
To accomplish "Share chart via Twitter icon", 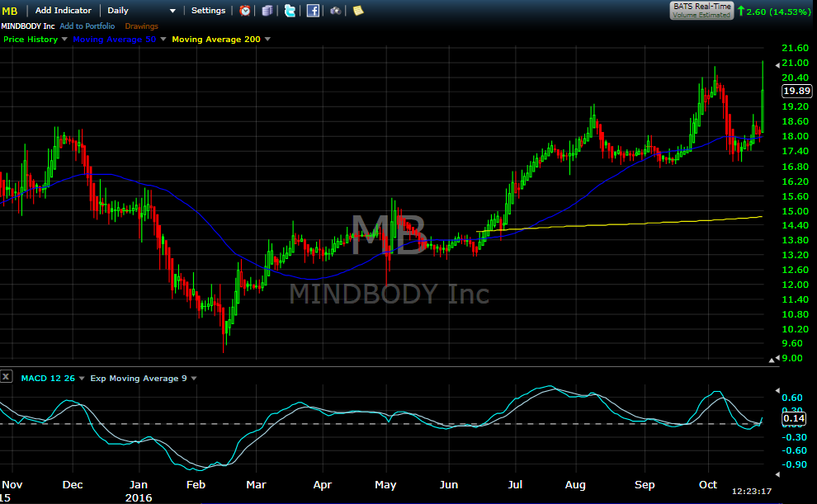I will pyautogui.click(x=290, y=11).
